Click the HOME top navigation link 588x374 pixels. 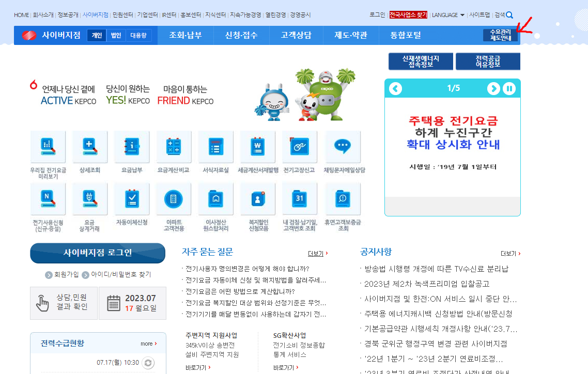point(21,15)
